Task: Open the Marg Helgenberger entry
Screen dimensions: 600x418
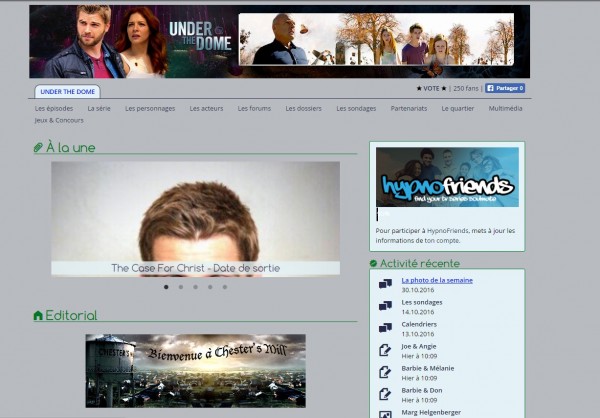Action: 431,413
